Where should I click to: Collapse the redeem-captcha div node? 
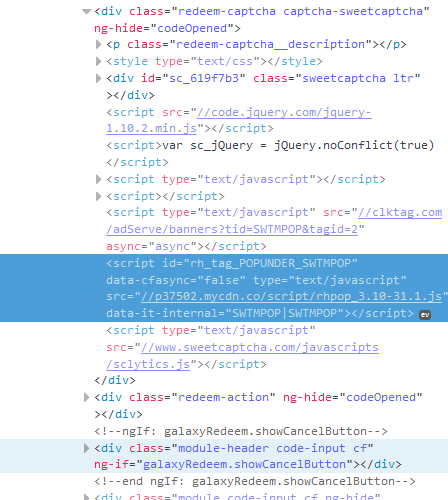(x=87, y=12)
